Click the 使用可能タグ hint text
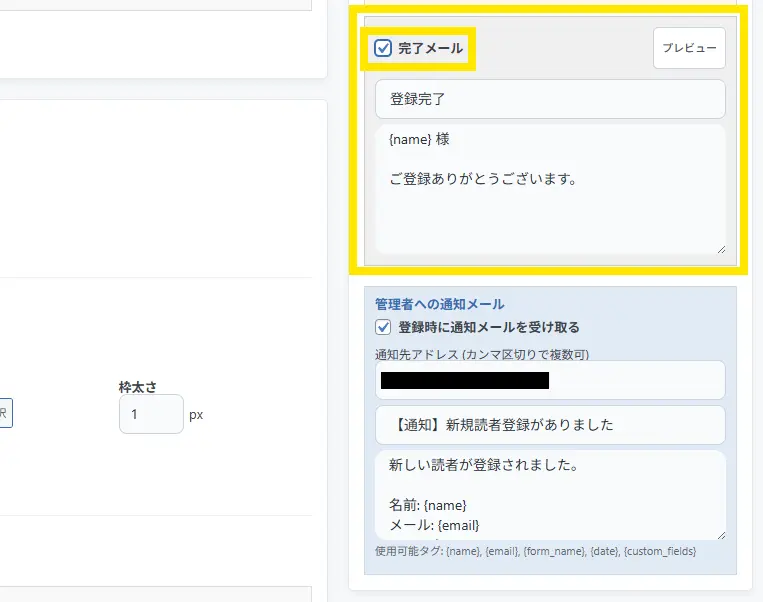763x602 pixels. coord(535,551)
